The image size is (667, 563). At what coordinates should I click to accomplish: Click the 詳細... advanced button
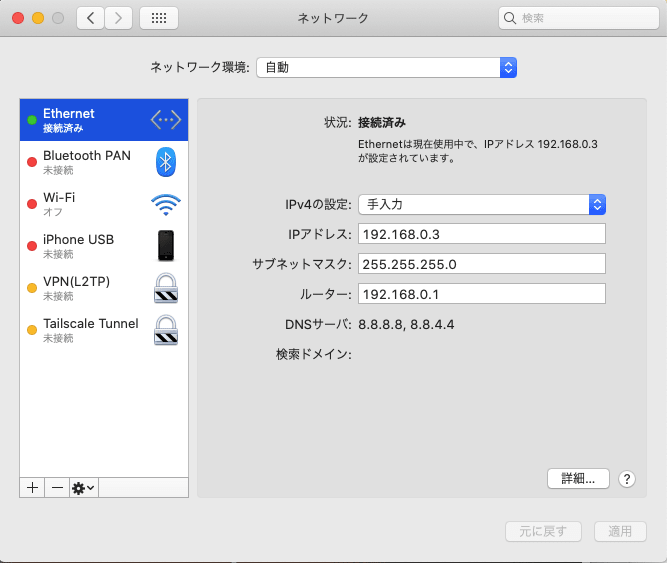(x=578, y=479)
